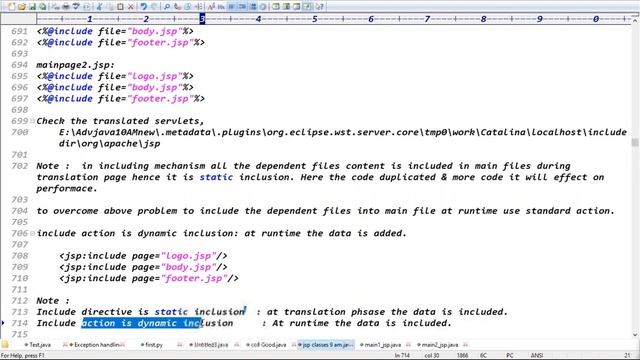Switch to the main1_jsp.java tab
Image resolution: width=640 pixels, height=360 pixels.
380,345
